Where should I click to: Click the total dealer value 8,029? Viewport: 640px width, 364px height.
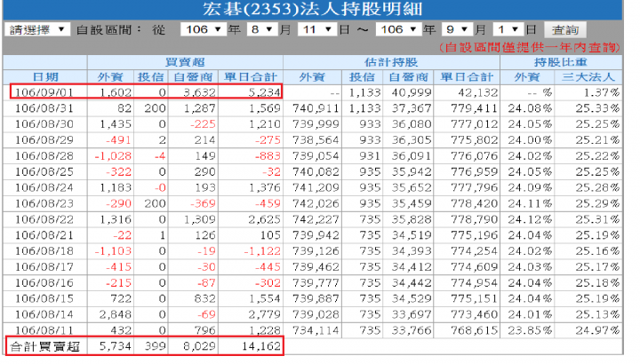pos(199,347)
